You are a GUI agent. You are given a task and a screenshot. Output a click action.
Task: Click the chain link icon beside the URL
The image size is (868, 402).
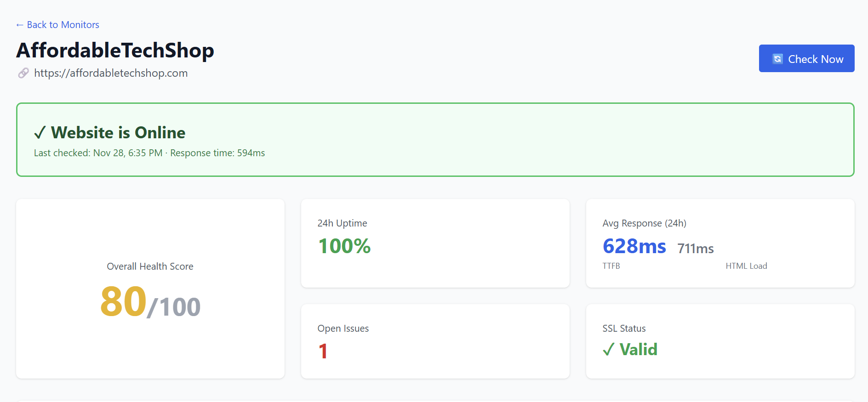point(23,73)
